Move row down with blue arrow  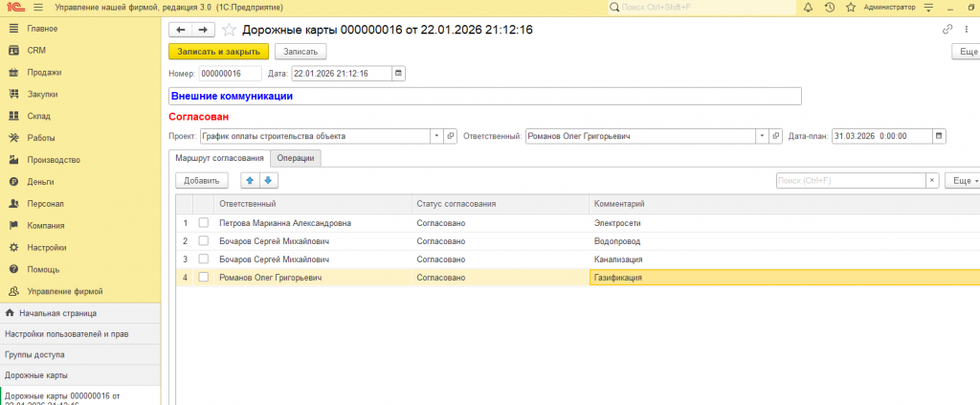click(x=269, y=181)
